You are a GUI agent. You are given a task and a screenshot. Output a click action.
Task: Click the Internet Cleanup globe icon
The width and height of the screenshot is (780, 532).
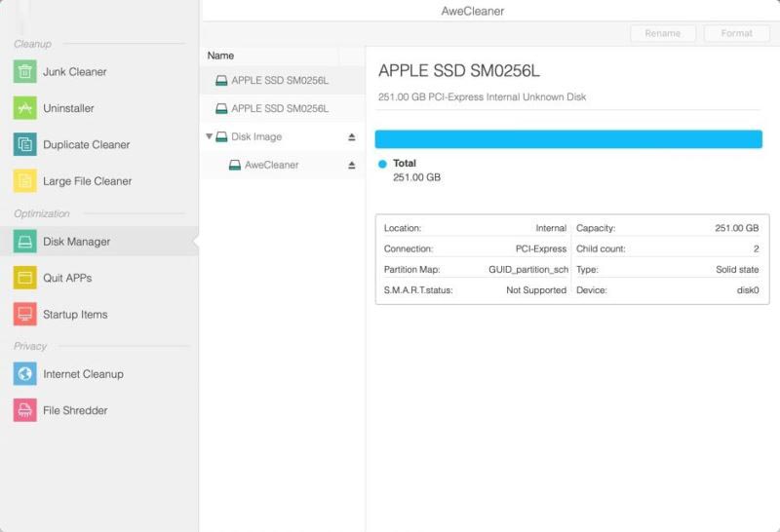tap(25, 374)
